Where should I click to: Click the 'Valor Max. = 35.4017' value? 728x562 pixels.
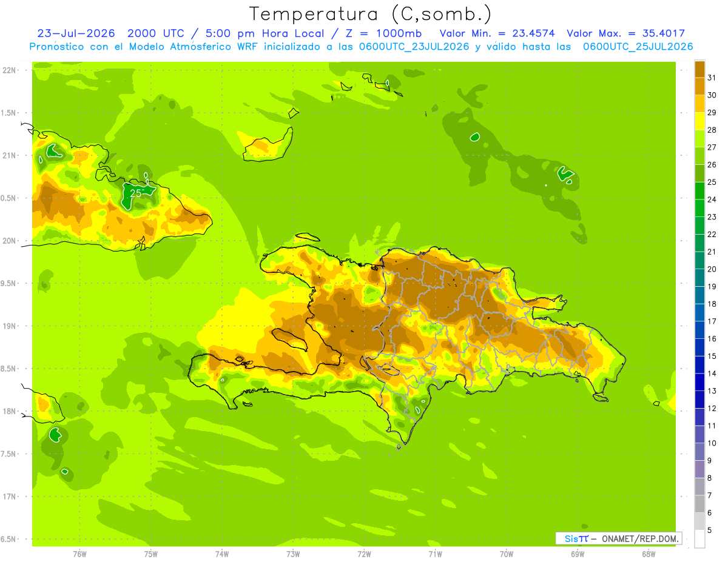coord(625,33)
